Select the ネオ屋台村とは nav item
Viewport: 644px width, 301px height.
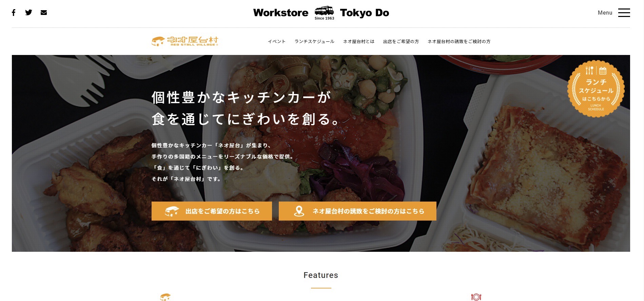click(x=359, y=41)
